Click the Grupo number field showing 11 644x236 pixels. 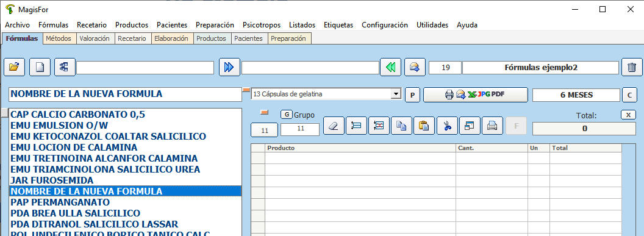300,129
